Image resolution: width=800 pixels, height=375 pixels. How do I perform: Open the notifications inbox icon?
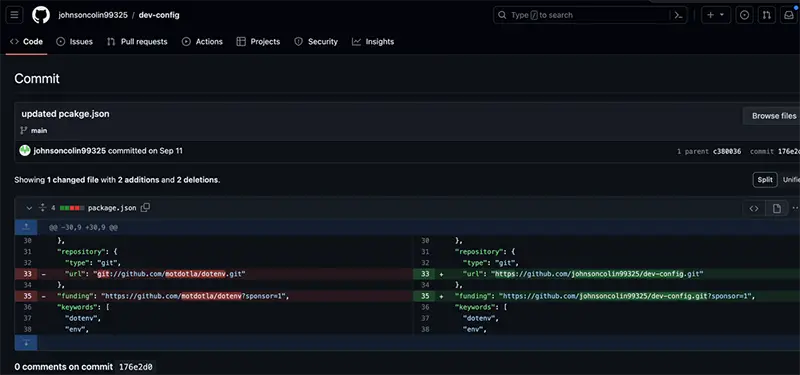pos(788,15)
